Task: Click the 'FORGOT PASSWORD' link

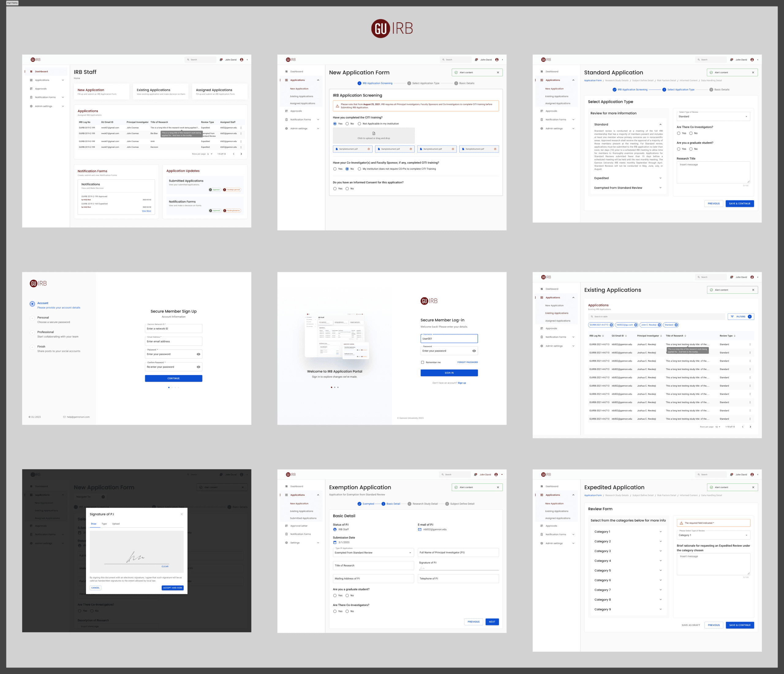Action: point(467,362)
